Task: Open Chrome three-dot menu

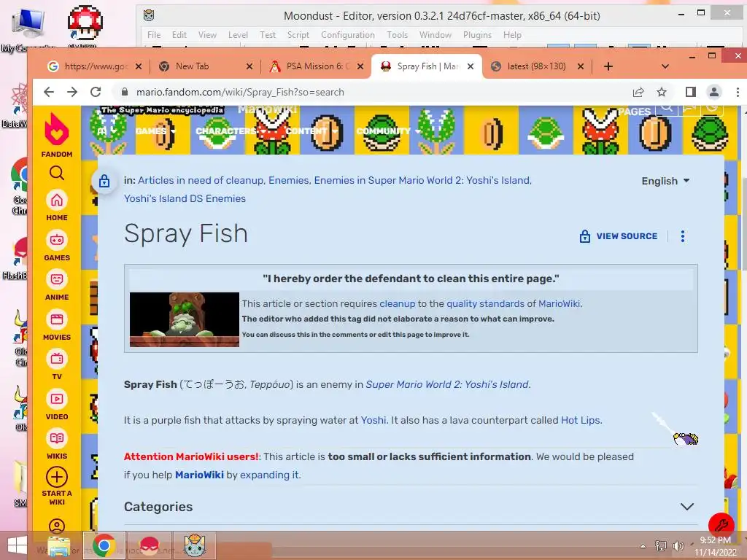Action: [x=738, y=92]
